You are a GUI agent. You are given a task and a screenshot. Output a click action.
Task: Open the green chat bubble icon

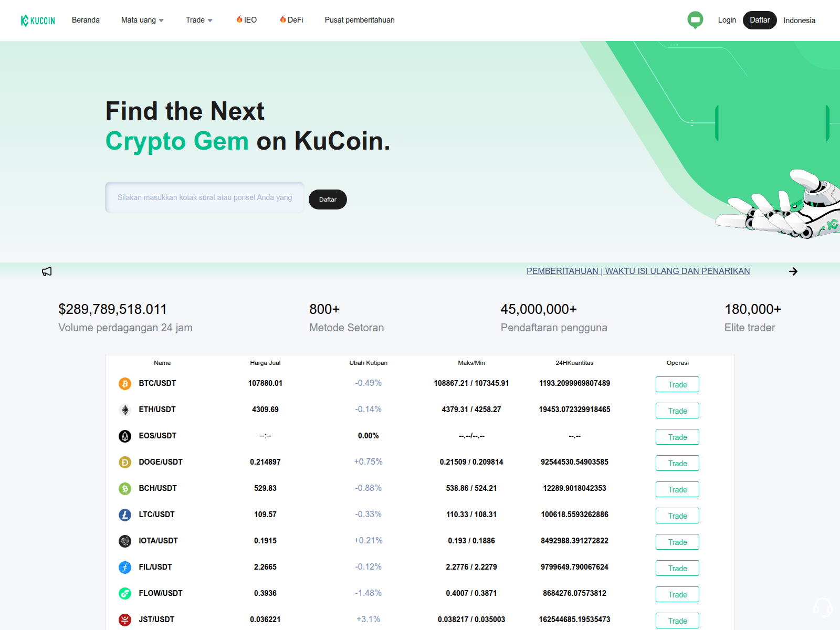pyautogui.click(x=695, y=20)
